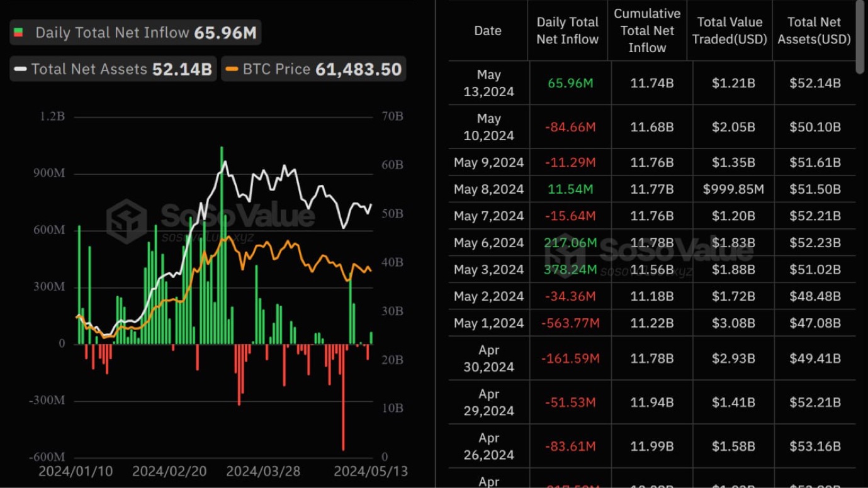Toggle the Total Net Assets series
The height and width of the screenshot is (488, 868).
point(113,69)
